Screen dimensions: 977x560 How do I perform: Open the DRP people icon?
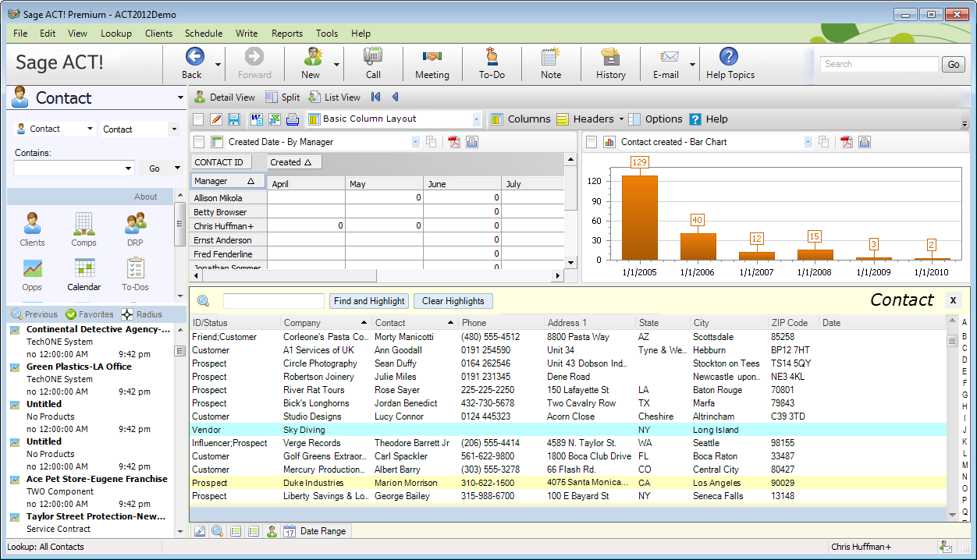tap(135, 224)
